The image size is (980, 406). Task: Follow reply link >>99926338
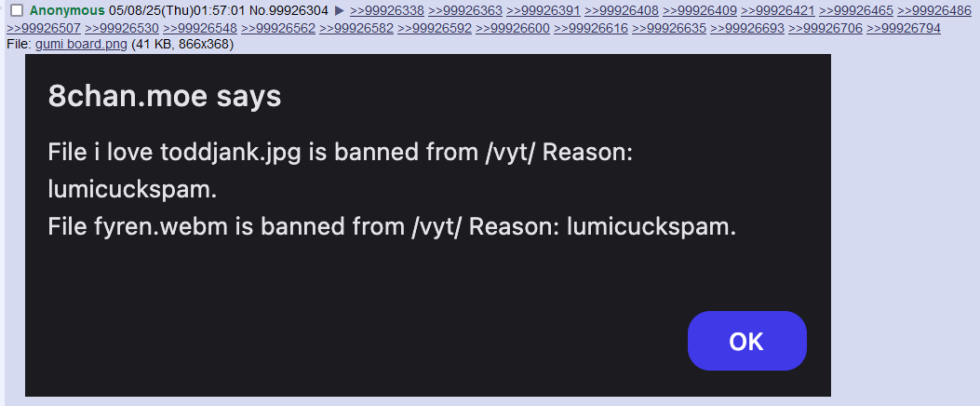point(387,10)
